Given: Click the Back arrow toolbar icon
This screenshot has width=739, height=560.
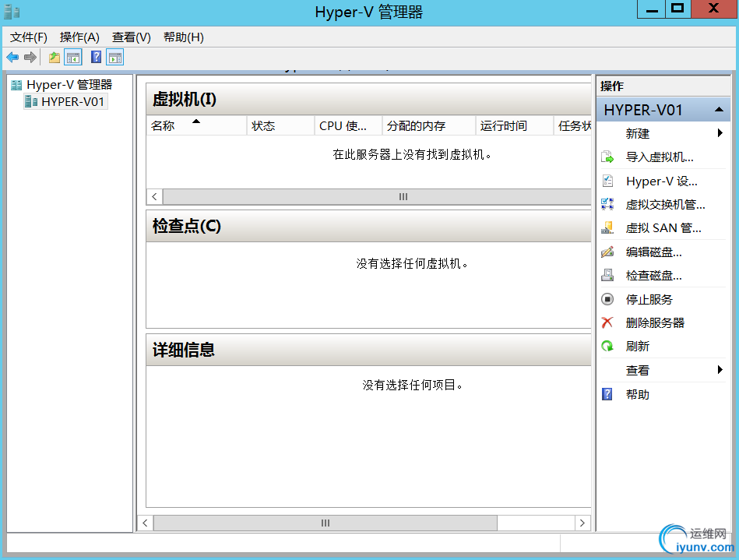Looking at the screenshot, I should (x=12, y=58).
